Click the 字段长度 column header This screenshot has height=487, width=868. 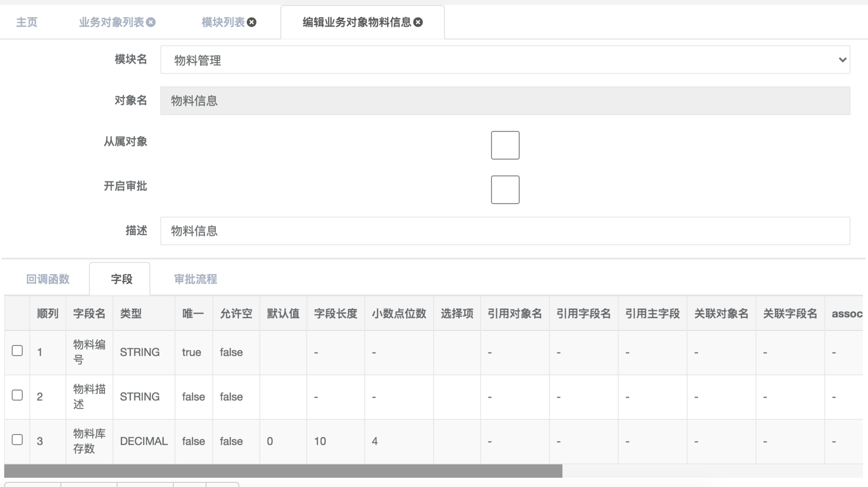point(335,313)
